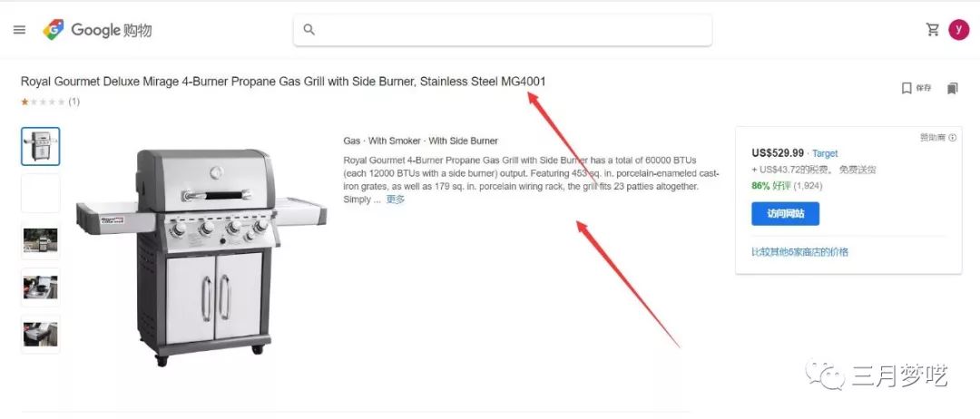The height and width of the screenshot is (419, 980).
Task: Open the hamburger main menu
Action: [19, 30]
